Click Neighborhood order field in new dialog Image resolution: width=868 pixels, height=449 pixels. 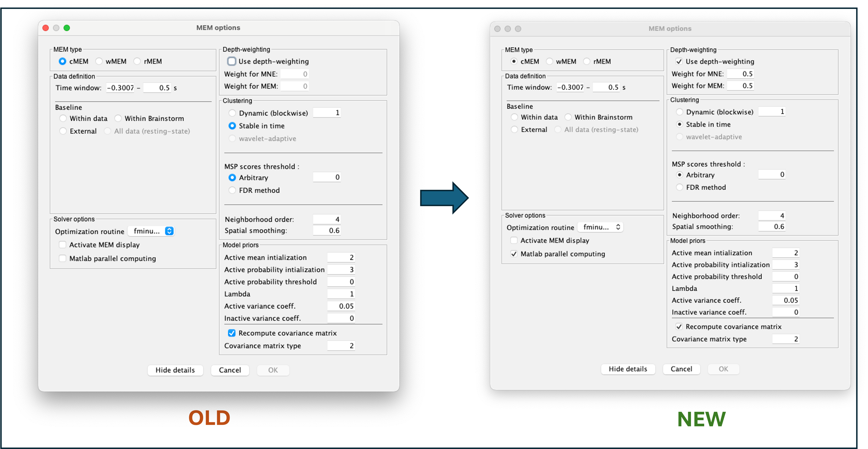772,216
